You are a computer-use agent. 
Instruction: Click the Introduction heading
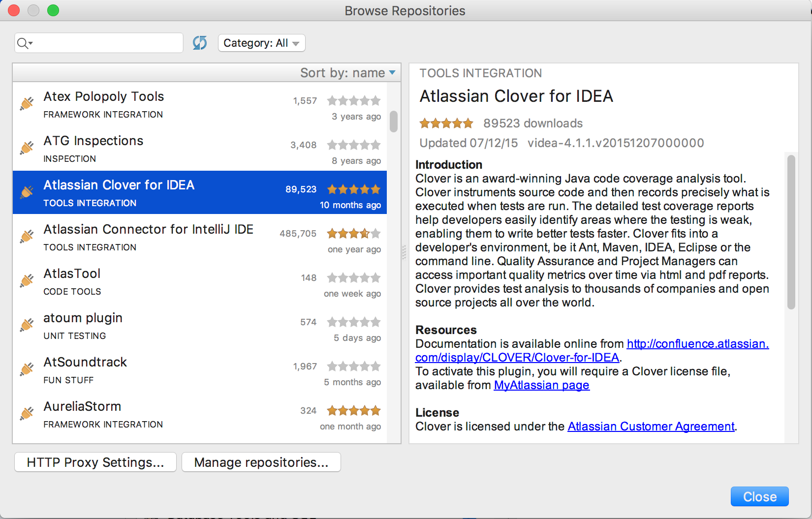449,165
